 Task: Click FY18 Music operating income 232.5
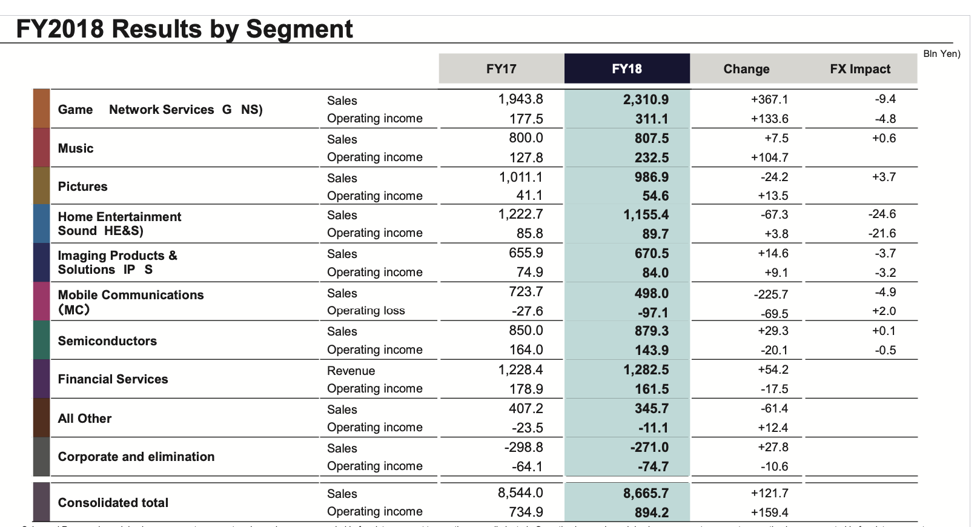pos(652,157)
